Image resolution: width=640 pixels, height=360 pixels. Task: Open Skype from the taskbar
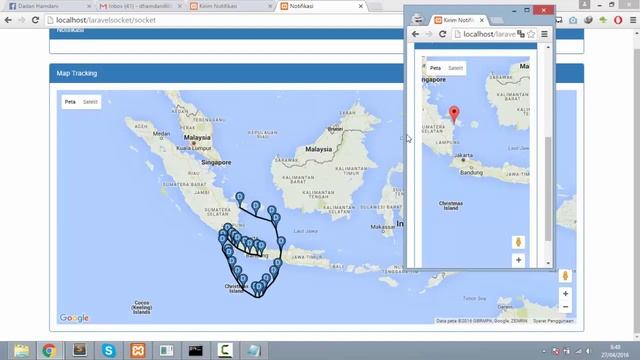tap(109, 351)
